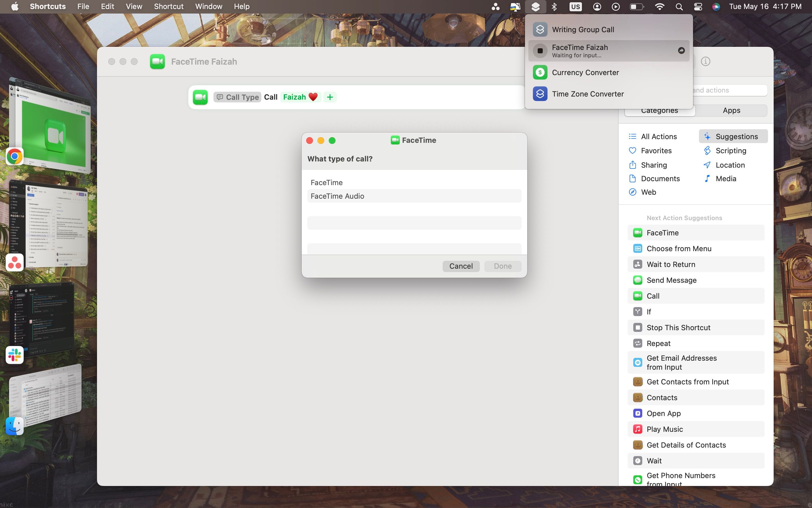
Task: Run the Writing Group Call shortcut
Action: 609,30
